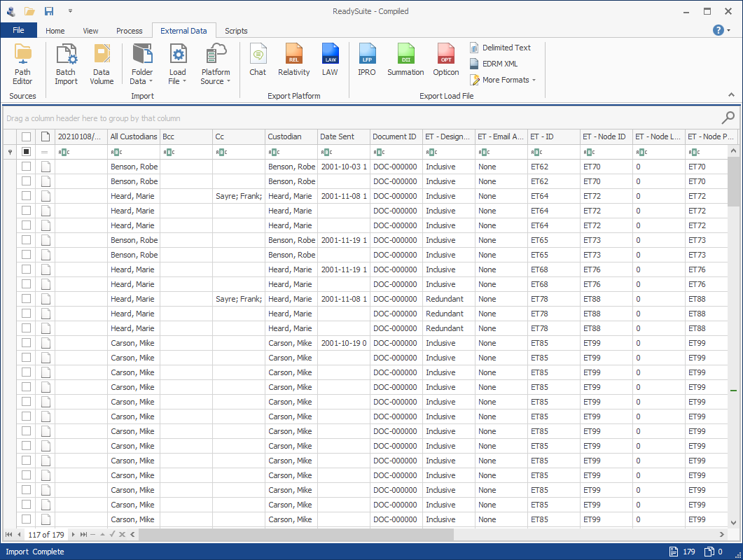743x560 pixels.
Task: Export as EDRM XML
Action: (x=494, y=64)
